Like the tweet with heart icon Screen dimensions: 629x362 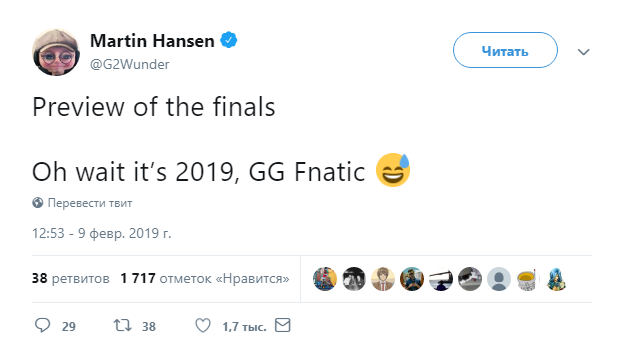coord(203,325)
